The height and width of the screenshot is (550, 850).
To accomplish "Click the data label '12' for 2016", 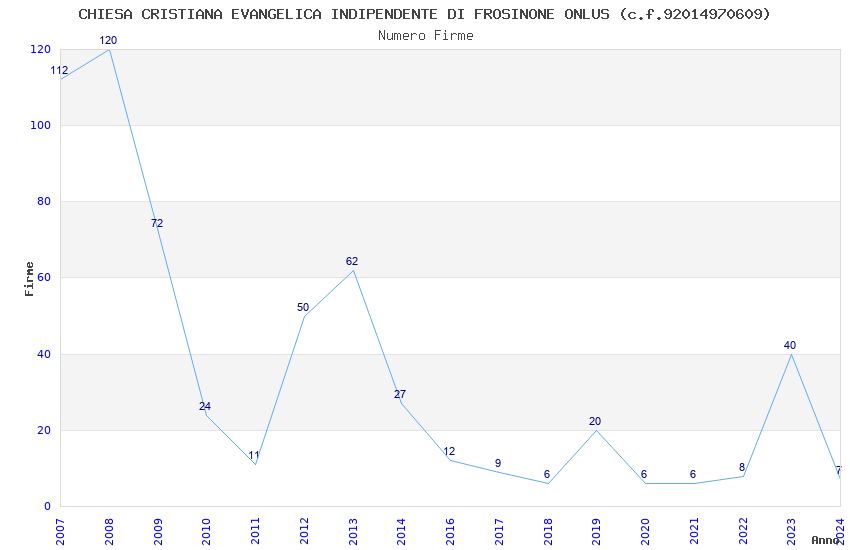I will [449, 451].
